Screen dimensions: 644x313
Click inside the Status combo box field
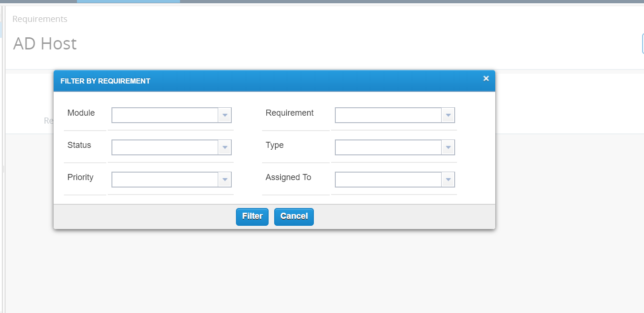166,147
